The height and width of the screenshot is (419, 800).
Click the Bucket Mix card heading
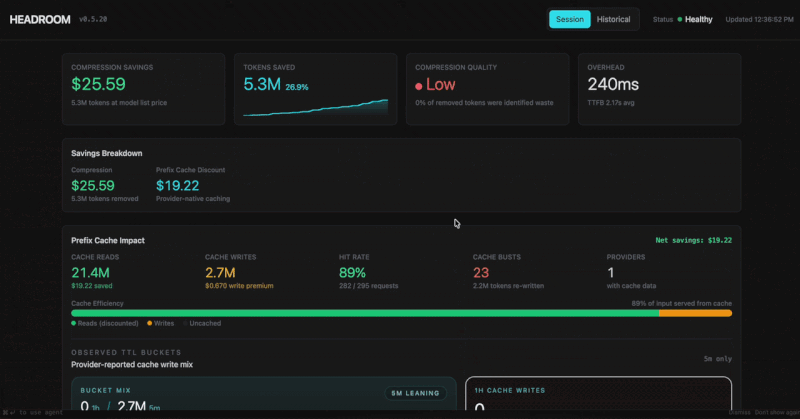[x=106, y=390]
